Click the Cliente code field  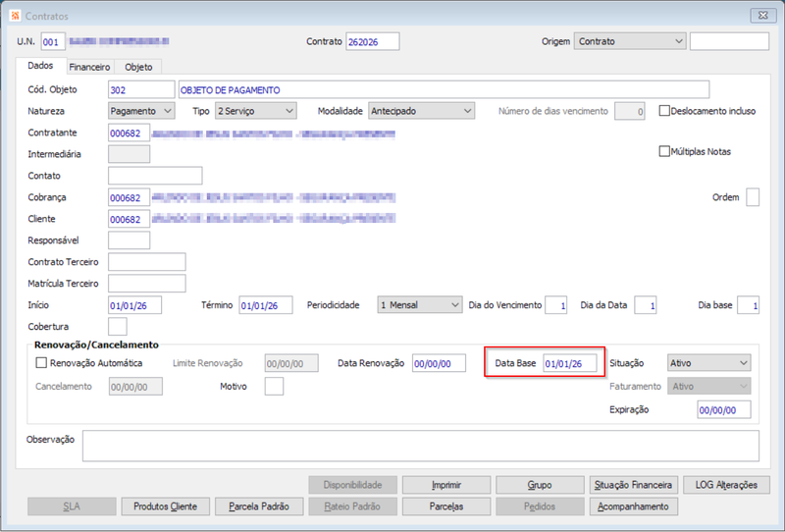click(129, 219)
